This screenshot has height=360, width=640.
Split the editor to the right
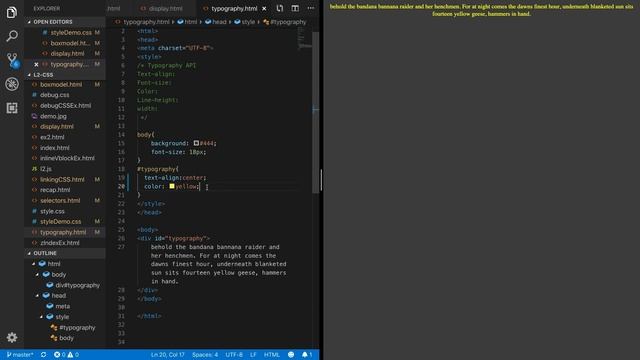pos(295,8)
